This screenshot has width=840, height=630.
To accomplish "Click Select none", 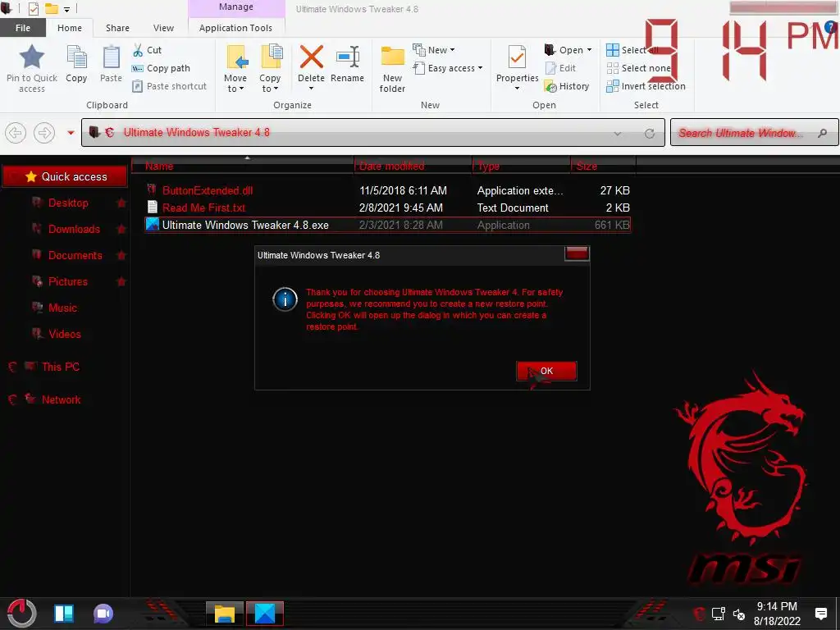I will coord(638,68).
